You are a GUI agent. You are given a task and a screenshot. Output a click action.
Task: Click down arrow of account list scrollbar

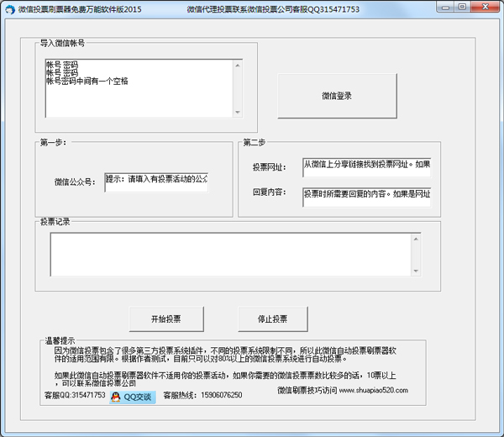pyautogui.click(x=238, y=113)
